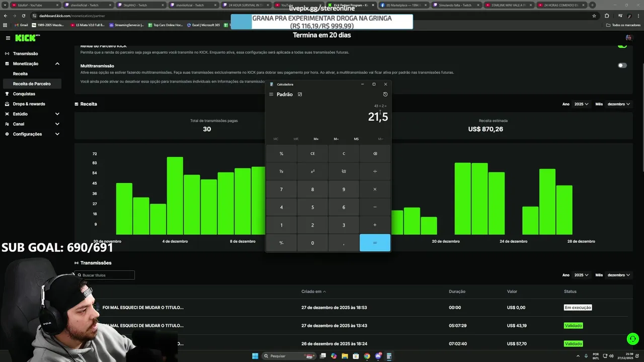Expand the Canal sidebar section
Screen dimensions: 644x362
pos(57,124)
